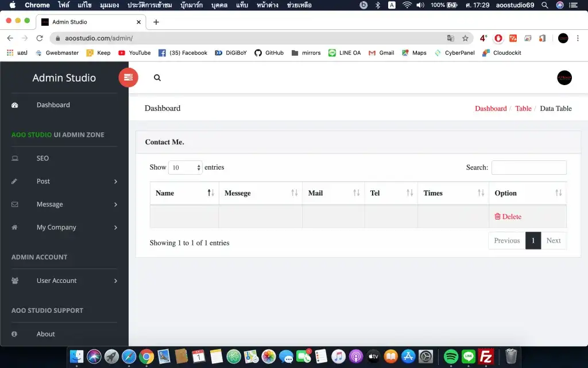
Task: Click the Post pencil icon
Action: click(x=14, y=181)
